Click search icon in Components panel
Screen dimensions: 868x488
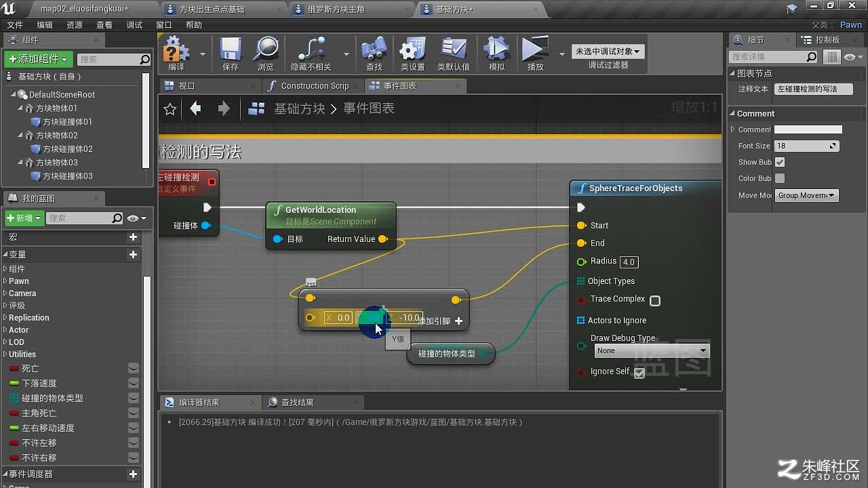tap(144, 60)
